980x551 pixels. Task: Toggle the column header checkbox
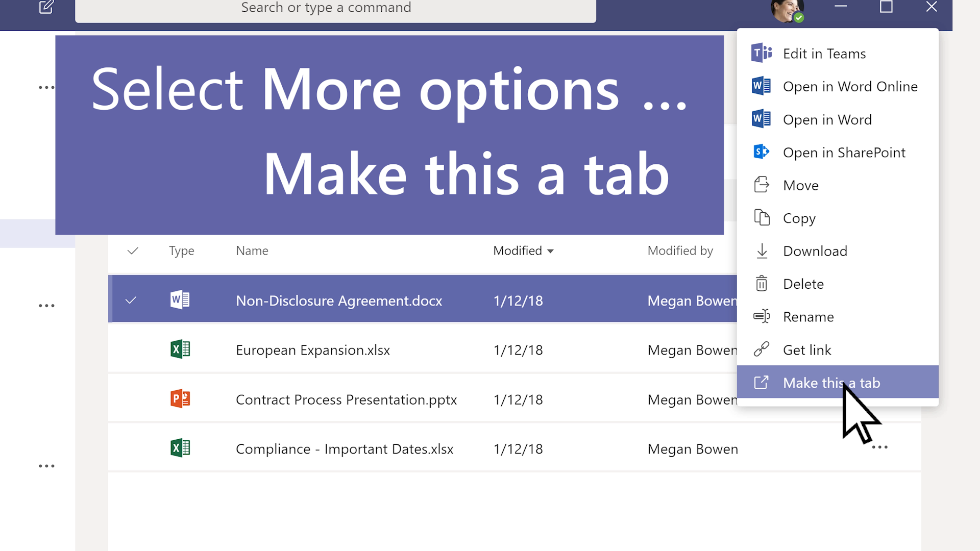tap(133, 251)
